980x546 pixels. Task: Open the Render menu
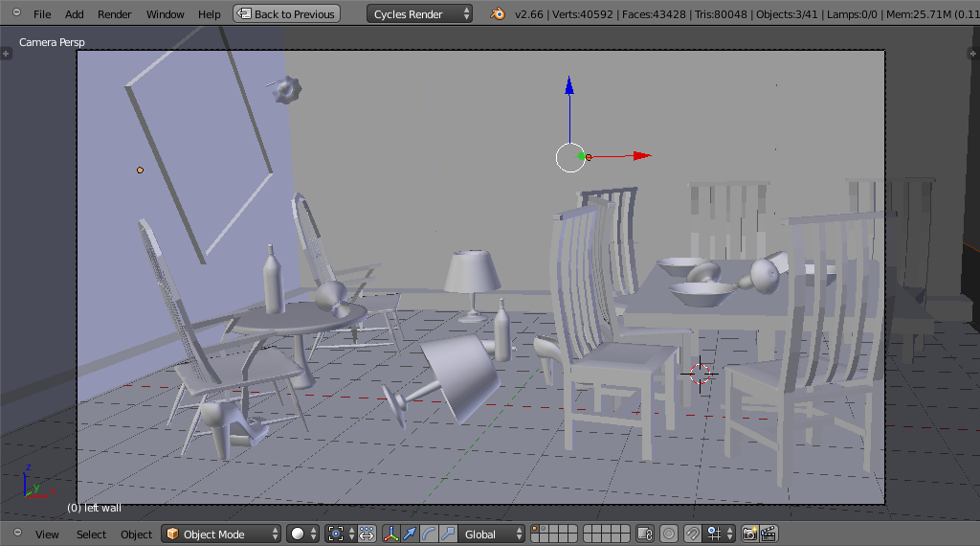pyautogui.click(x=115, y=14)
